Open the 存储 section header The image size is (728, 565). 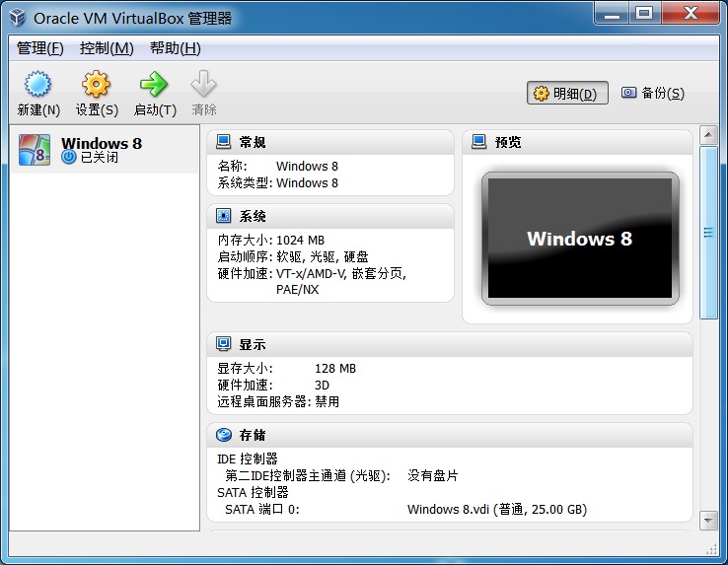(x=450, y=435)
